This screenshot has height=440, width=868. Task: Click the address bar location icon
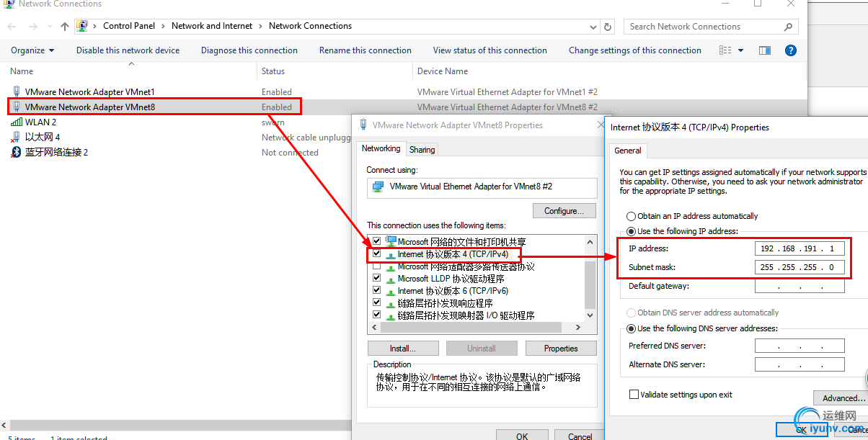pos(82,26)
